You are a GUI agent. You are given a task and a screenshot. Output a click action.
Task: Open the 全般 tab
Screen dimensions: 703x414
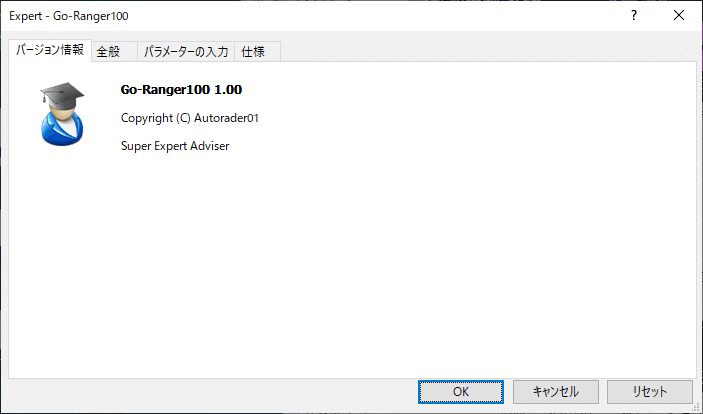coord(114,52)
